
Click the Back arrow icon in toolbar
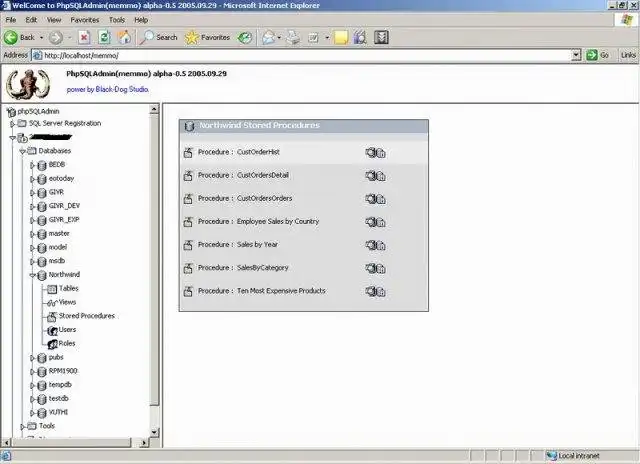[x=11, y=38]
